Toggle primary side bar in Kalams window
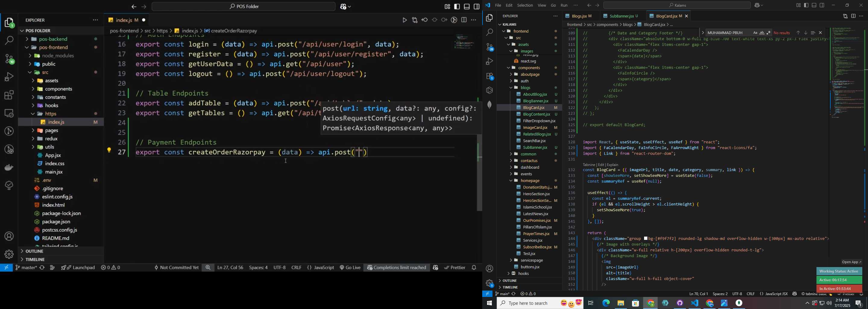This screenshot has height=309, width=868. point(806,5)
